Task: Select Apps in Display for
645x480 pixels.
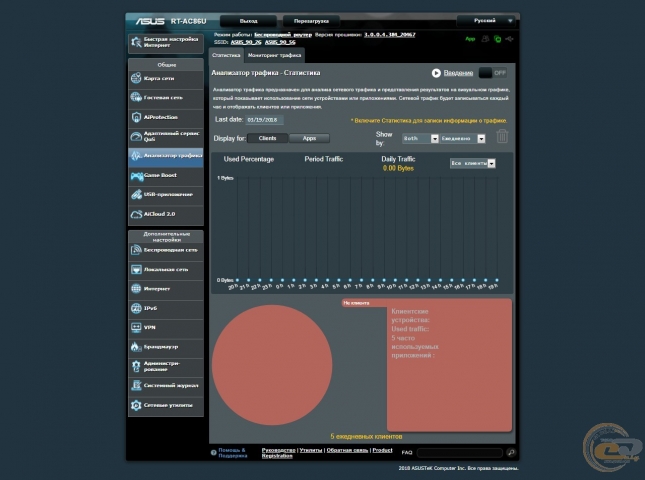Action: pyautogui.click(x=309, y=138)
